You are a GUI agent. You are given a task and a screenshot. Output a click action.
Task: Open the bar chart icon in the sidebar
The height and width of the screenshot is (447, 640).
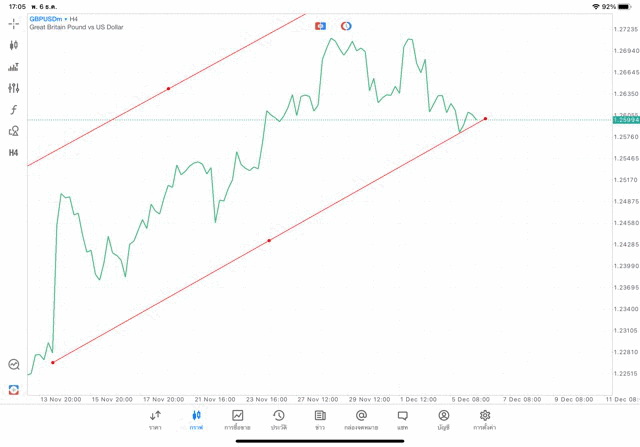[x=13, y=67]
